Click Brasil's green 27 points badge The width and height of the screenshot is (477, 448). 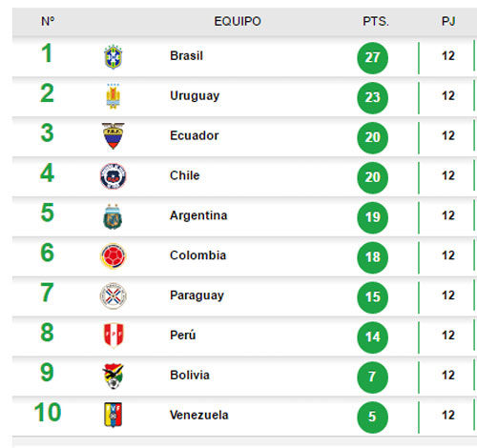pos(372,58)
